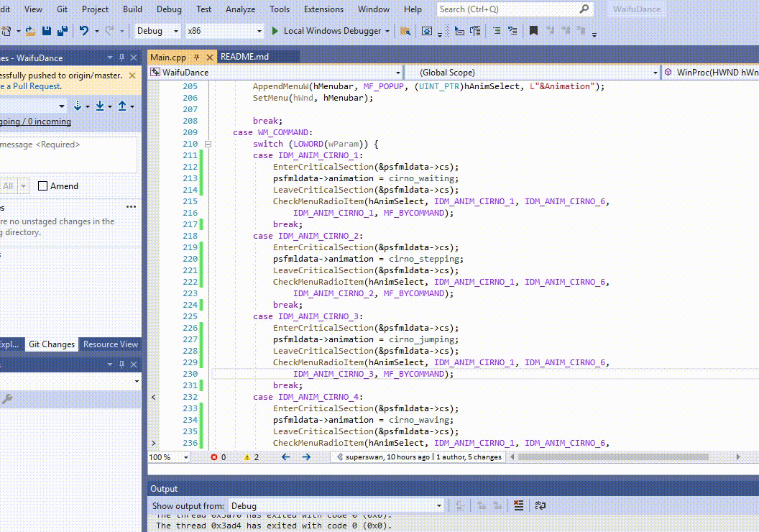Image resolution: width=759 pixels, height=532 pixels.
Task: Open the x86 platform dropdown
Action: tap(259, 31)
